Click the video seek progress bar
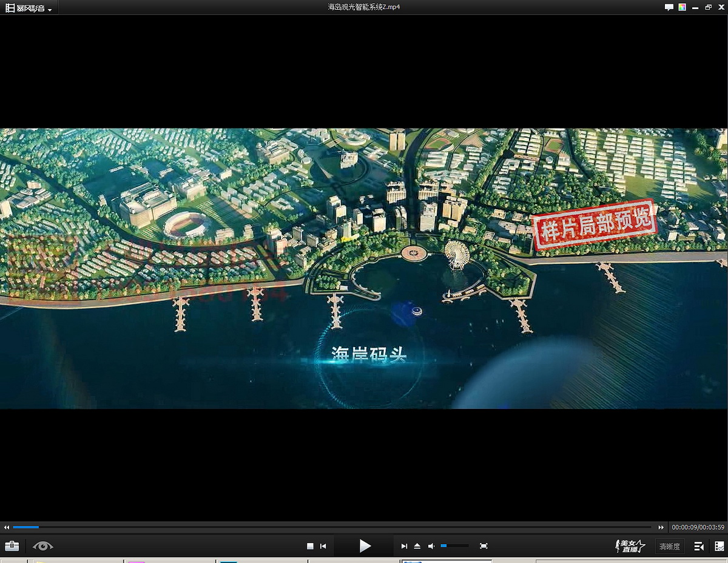The image size is (728, 563). click(x=332, y=527)
